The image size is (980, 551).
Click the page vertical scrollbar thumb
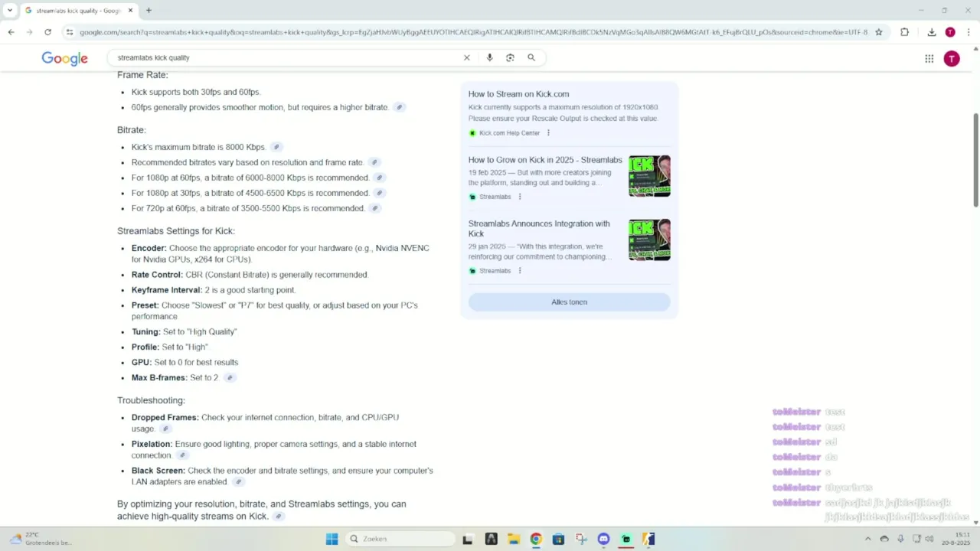click(975, 159)
